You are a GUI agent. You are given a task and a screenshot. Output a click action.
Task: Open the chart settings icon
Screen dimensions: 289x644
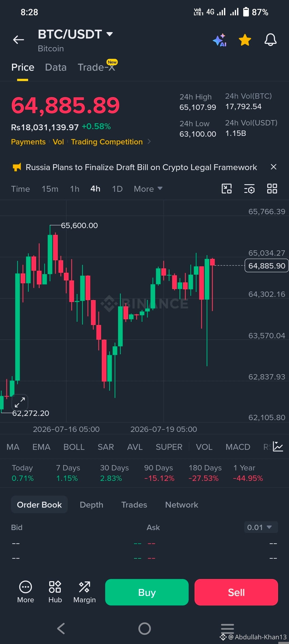coord(249,189)
